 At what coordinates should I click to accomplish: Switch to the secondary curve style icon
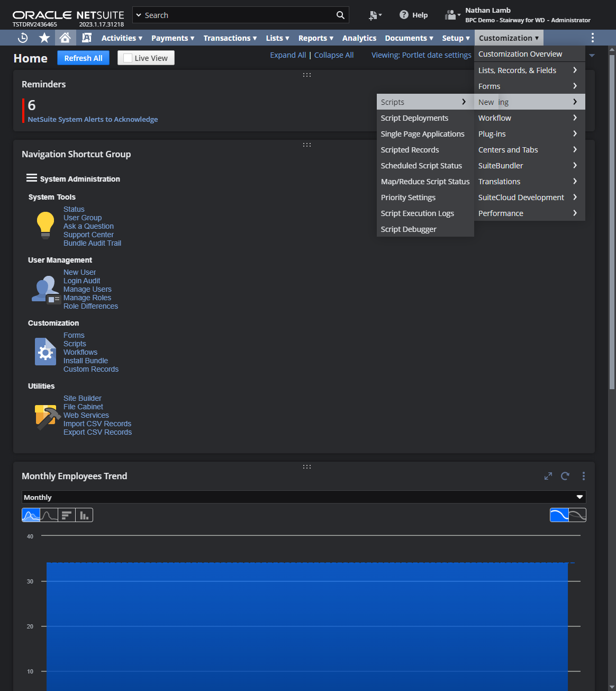[577, 515]
